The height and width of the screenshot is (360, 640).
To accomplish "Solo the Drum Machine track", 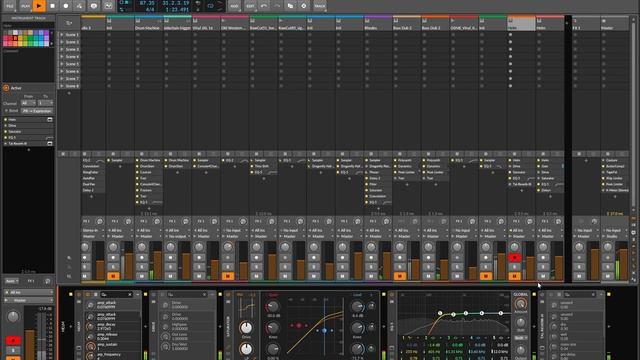I will 142,267.
